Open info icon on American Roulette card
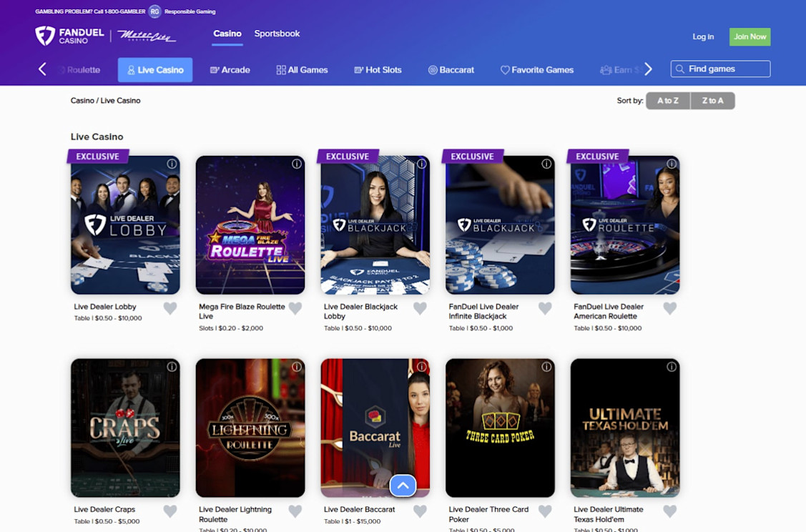The height and width of the screenshot is (532, 806). click(672, 164)
